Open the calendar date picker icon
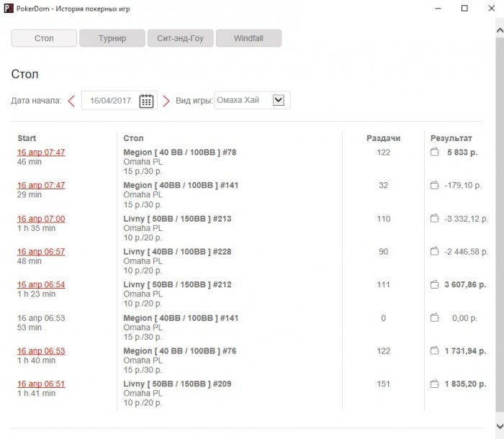The image size is (504, 439). tap(146, 101)
